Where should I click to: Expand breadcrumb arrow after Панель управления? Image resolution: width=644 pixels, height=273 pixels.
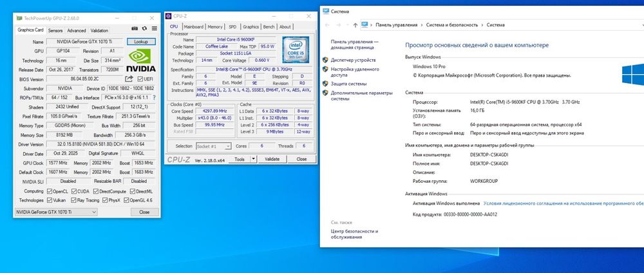tap(422, 25)
